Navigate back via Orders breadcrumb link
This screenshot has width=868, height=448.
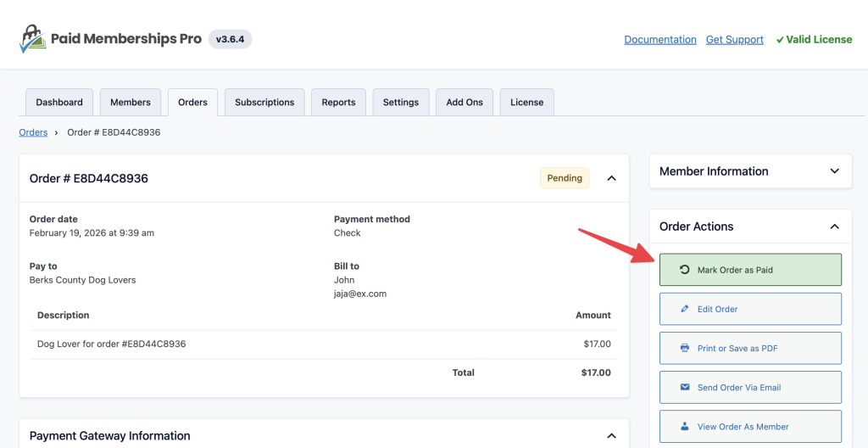(33, 132)
